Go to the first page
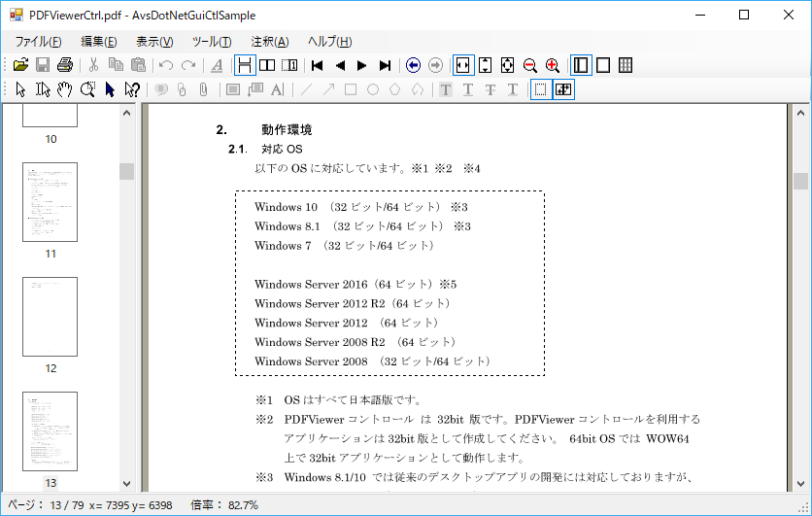 click(x=318, y=65)
